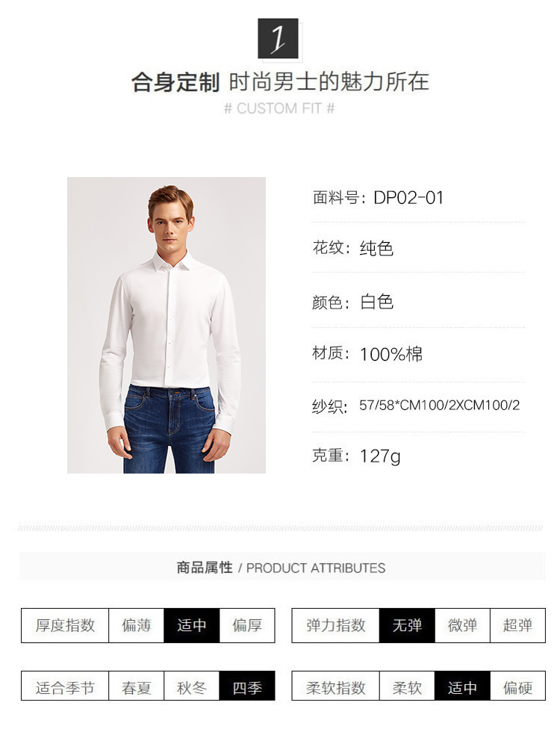Select 偏硬 softness option
This screenshot has width=560, height=729.
point(517,686)
